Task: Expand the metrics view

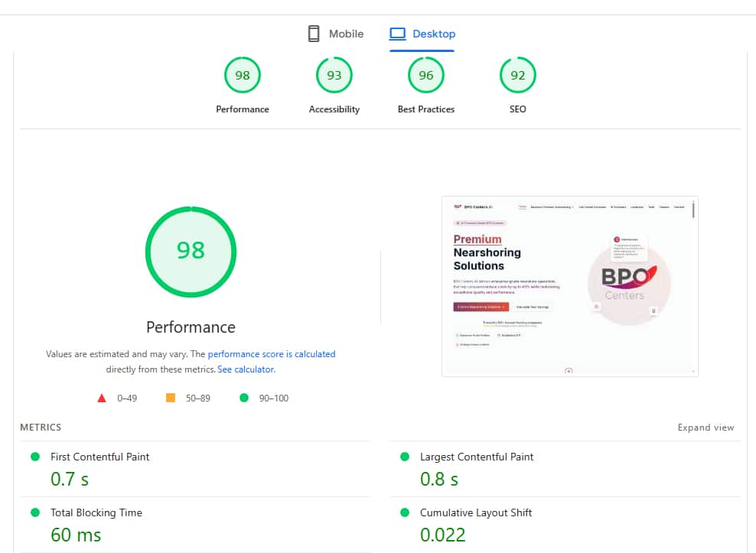Action: click(705, 428)
